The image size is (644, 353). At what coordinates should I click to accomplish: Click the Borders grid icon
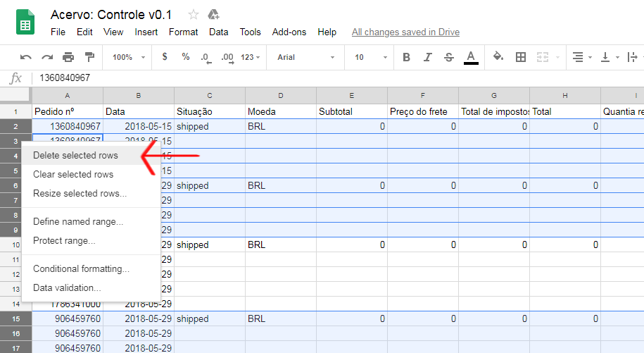point(521,57)
